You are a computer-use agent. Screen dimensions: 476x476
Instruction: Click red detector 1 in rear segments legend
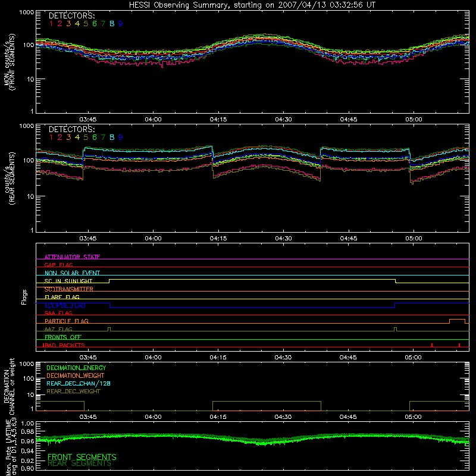point(51,137)
